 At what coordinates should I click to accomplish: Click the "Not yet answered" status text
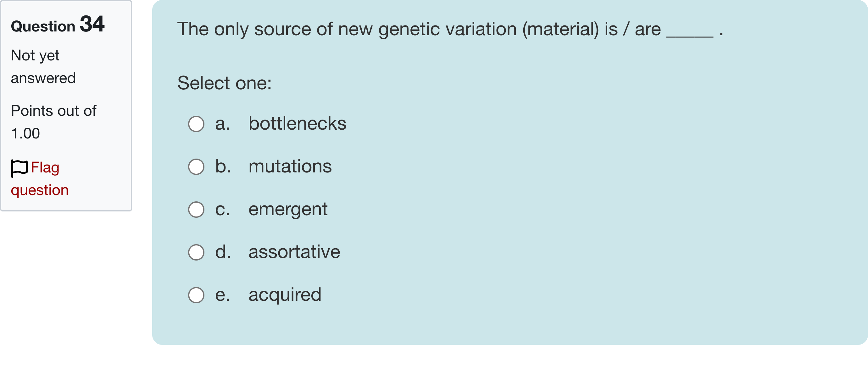point(43,67)
